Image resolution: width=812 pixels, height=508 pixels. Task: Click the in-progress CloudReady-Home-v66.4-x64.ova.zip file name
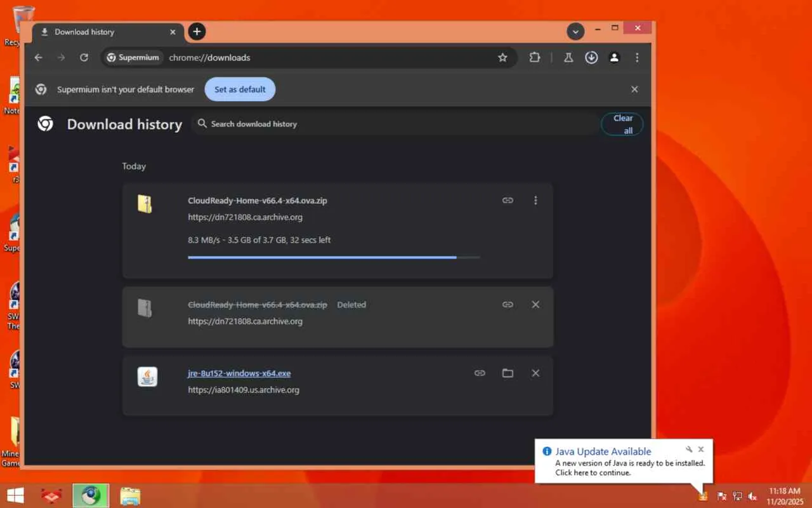(258, 201)
